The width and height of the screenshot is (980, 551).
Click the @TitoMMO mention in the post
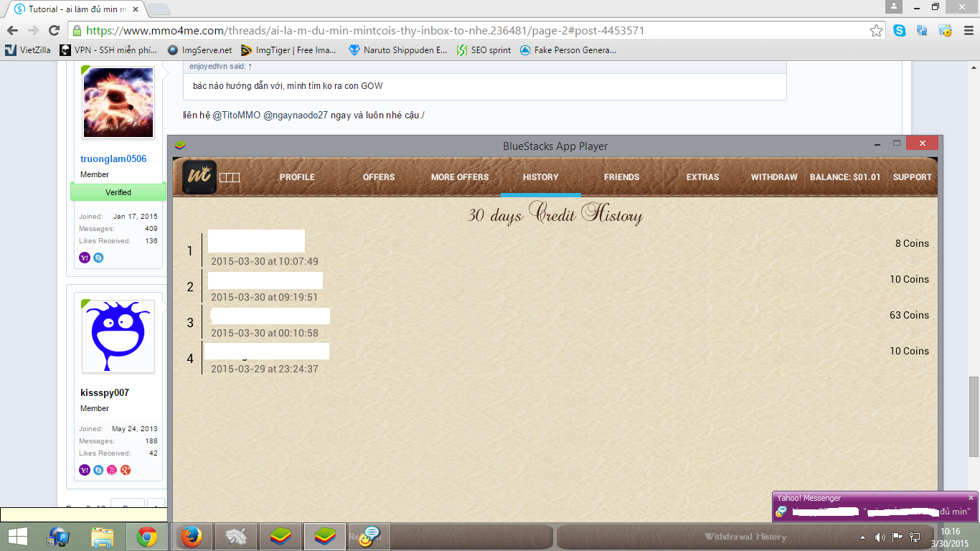click(237, 116)
